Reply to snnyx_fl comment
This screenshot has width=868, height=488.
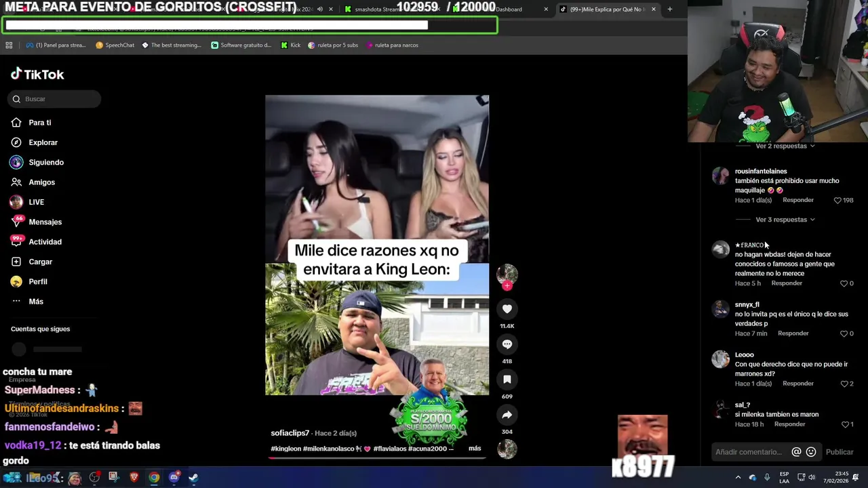(x=793, y=333)
